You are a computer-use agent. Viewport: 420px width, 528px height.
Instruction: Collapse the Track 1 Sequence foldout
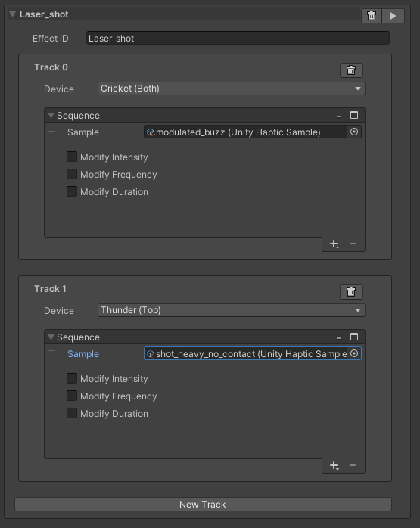pos(51,337)
